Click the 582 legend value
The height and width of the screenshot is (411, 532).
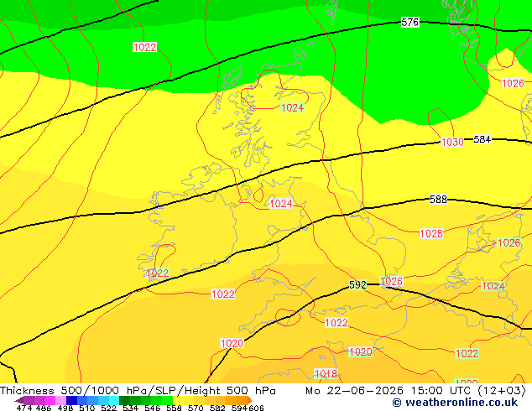click(x=217, y=408)
